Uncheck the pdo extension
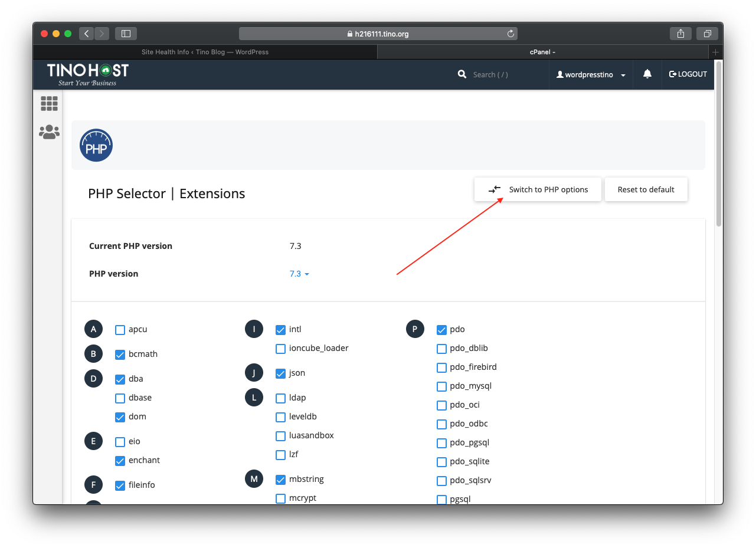 click(x=441, y=330)
